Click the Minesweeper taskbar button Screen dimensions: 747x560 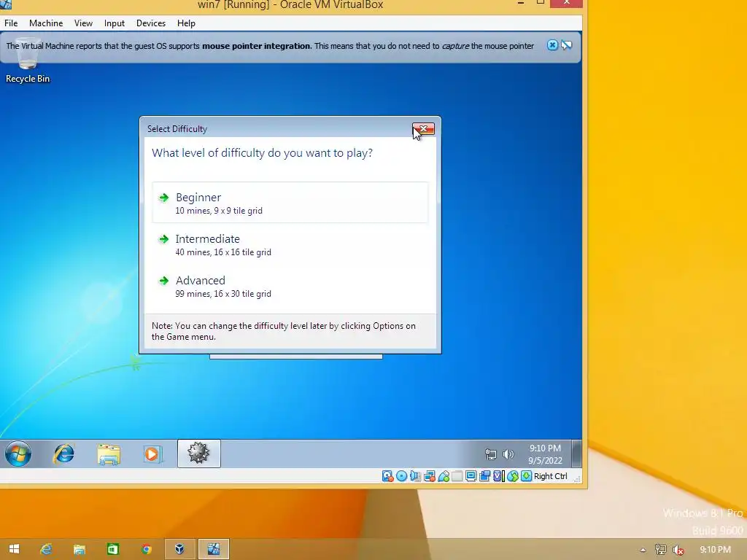point(199,454)
